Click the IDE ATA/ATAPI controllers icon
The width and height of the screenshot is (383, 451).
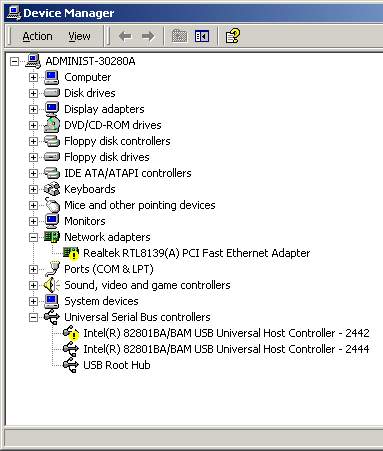coord(52,173)
